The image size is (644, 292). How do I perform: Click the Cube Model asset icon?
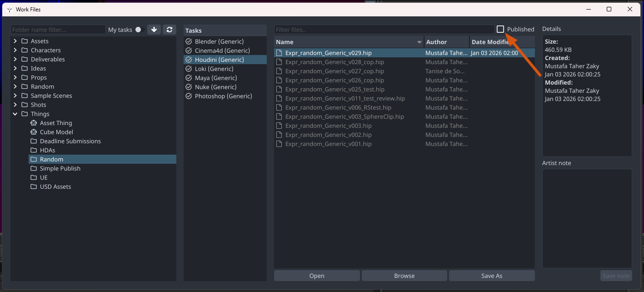(x=34, y=132)
